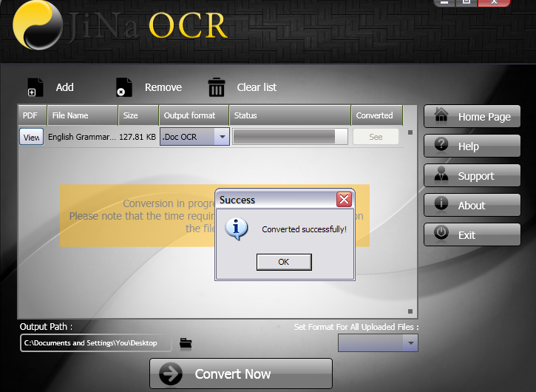Viewport: 536px width, 392px height.
Task: Click the Output Path label
Action: click(46, 327)
